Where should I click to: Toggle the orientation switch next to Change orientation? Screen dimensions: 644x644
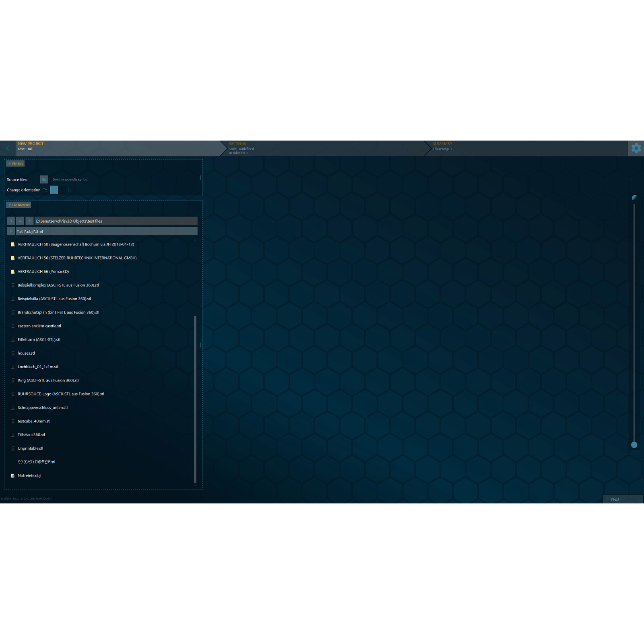[54, 190]
